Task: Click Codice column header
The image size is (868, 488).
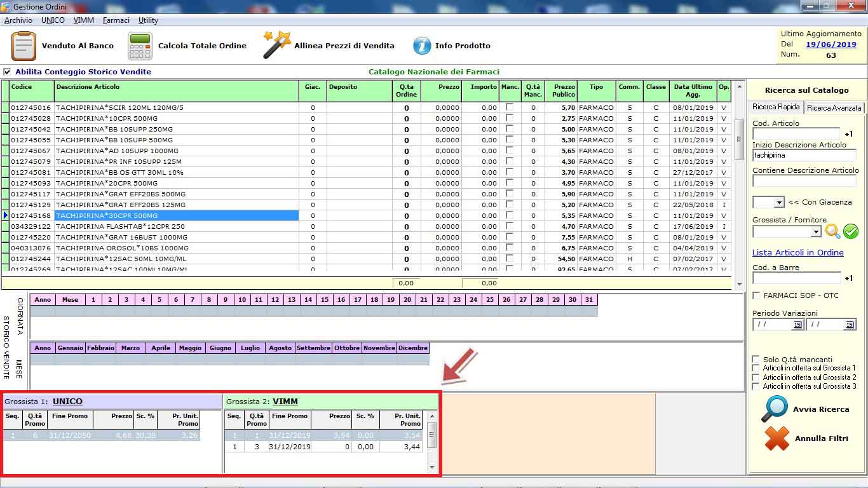Action: pyautogui.click(x=32, y=90)
